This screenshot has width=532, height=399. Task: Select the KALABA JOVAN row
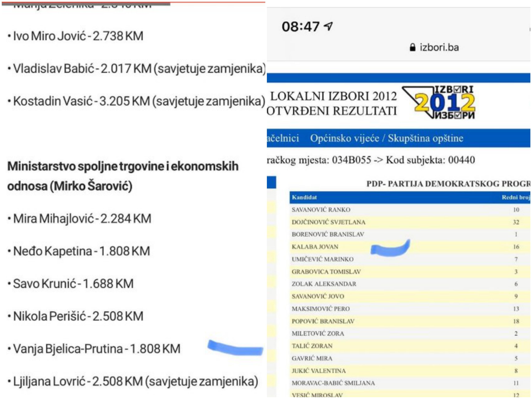[x=410, y=247]
